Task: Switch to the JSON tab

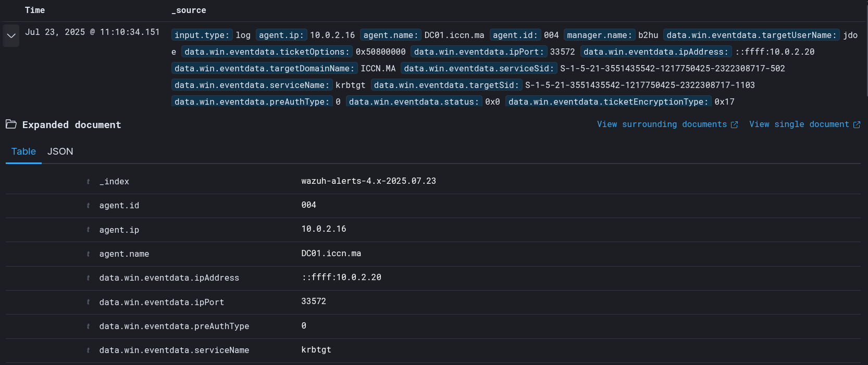Action: 60,152
